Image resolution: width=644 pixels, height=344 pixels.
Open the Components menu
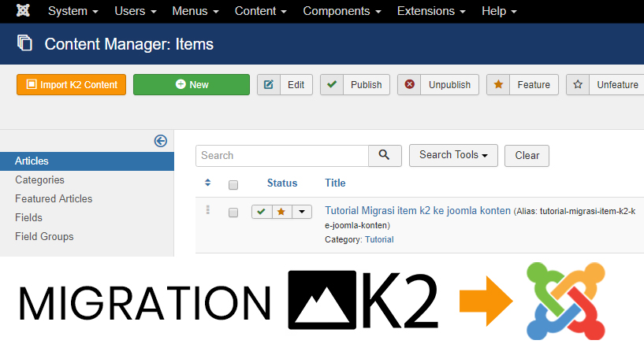342,11
